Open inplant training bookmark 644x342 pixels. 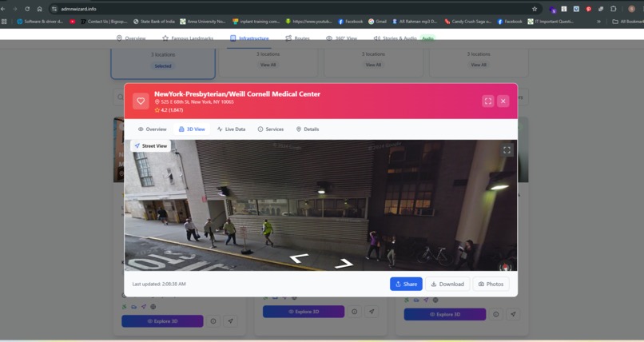[256, 22]
